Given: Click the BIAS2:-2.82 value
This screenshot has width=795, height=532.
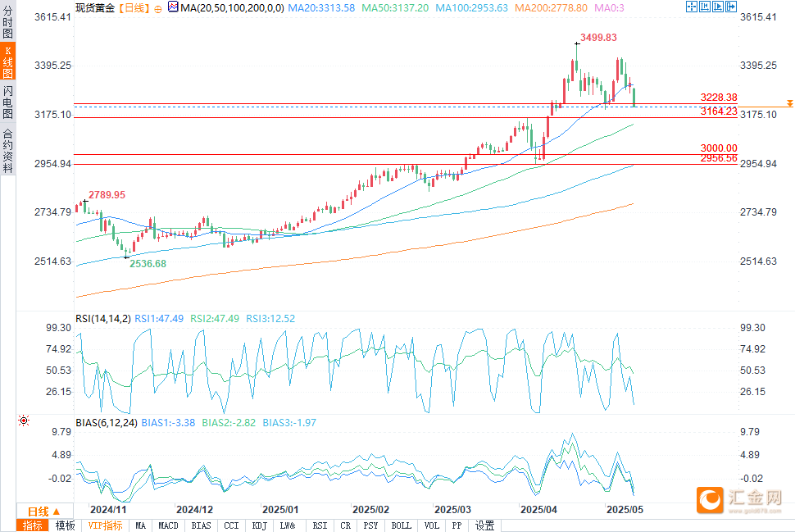Looking at the screenshot, I should point(229,422).
